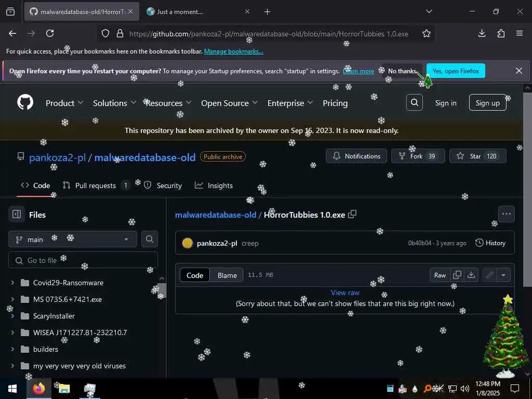Expand the ScaryInstaller folder
532x399 pixels.
pyautogui.click(x=12, y=316)
